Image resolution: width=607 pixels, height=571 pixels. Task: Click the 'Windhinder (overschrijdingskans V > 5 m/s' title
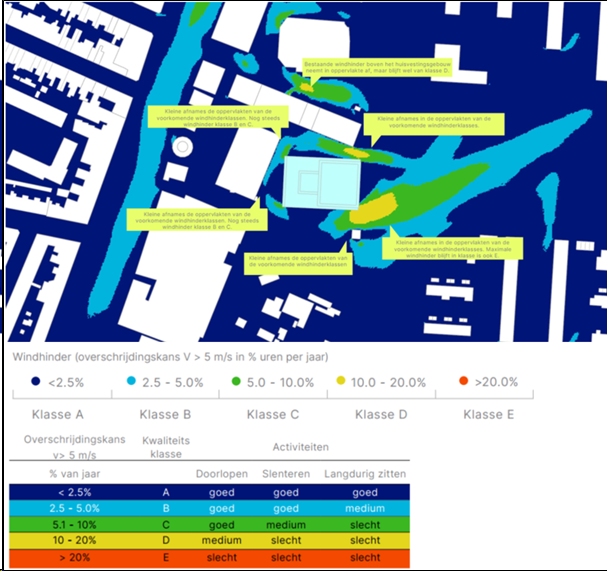pyautogui.click(x=170, y=357)
